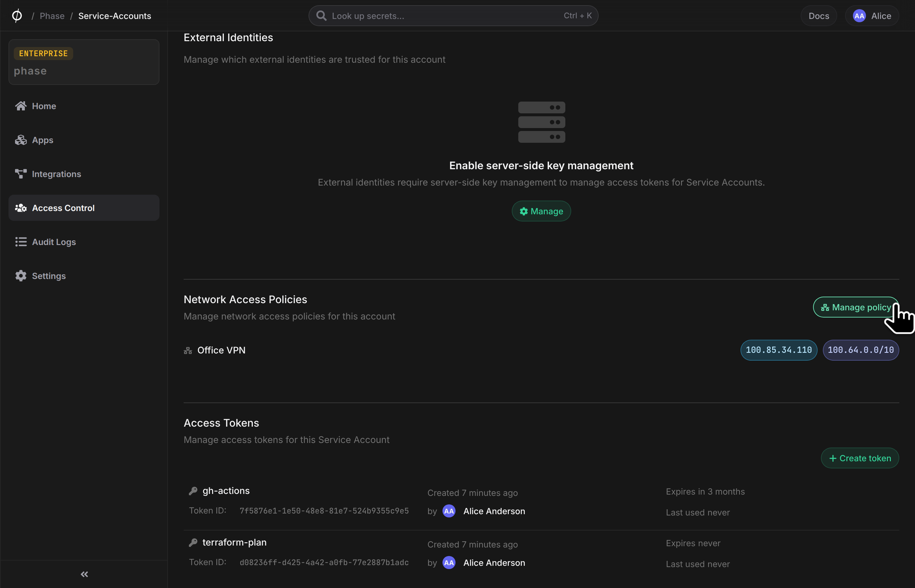Open Settings in the sidebar

coord(84,276)
